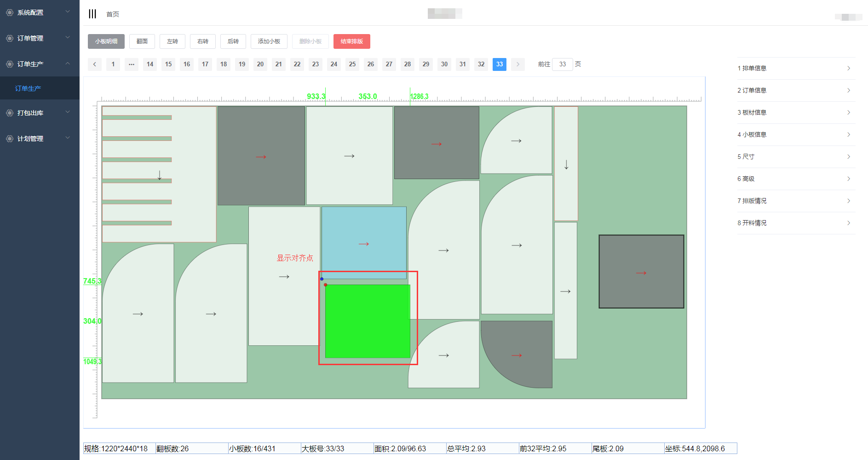Click the 首页 breadcrumb tab
This screenshot has width=868, height=460.
click(x=113, y=14)
